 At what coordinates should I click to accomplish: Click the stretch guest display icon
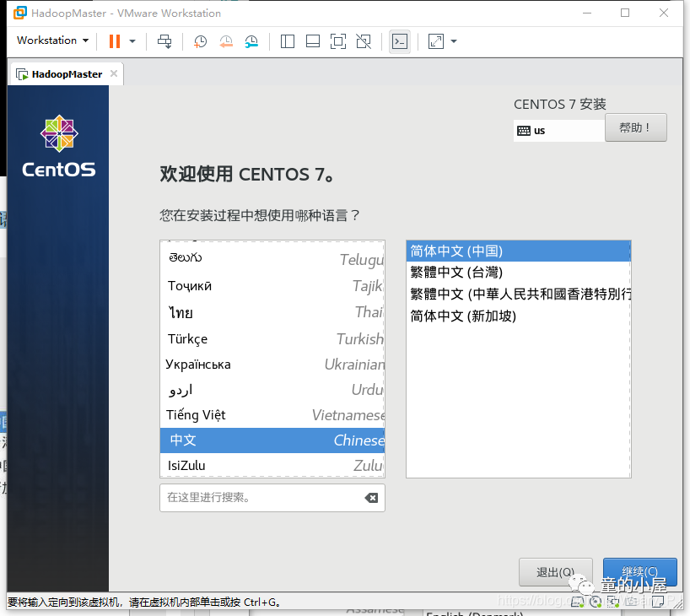435,41
